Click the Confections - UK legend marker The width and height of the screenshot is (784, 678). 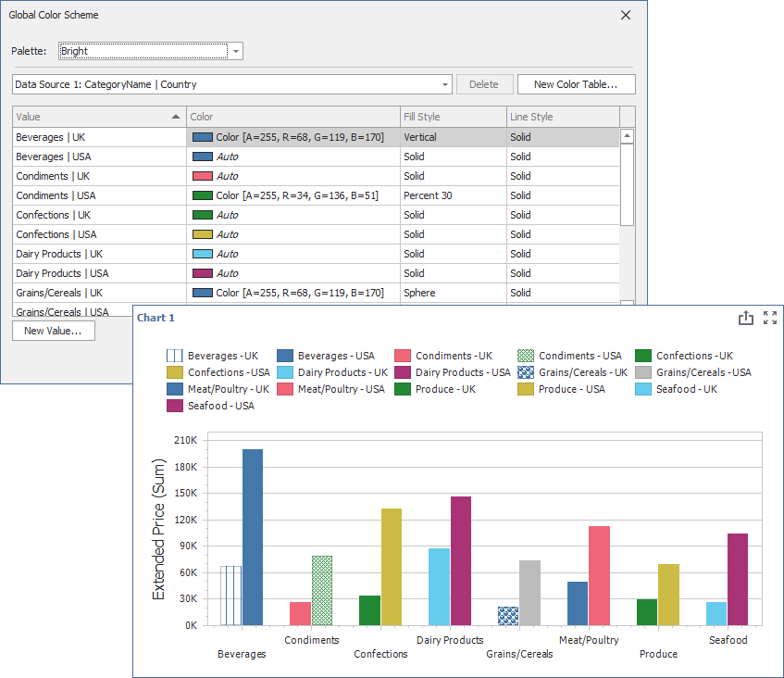(x=643, y=356)
